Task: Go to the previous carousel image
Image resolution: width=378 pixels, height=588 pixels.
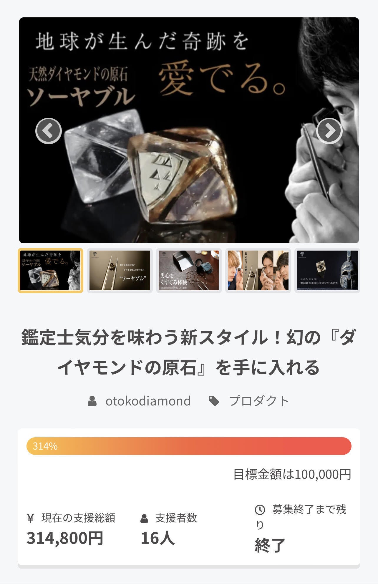Action: tap(49, 131)
